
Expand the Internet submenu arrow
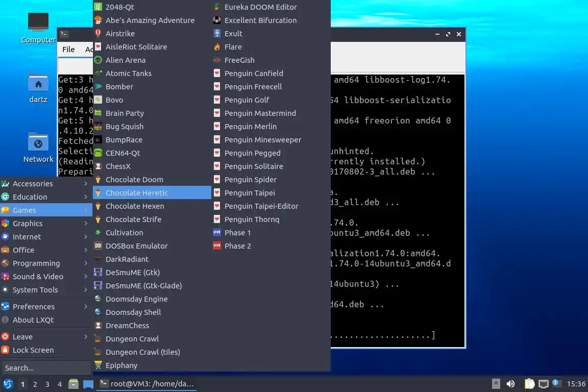(x=86, y=237)
